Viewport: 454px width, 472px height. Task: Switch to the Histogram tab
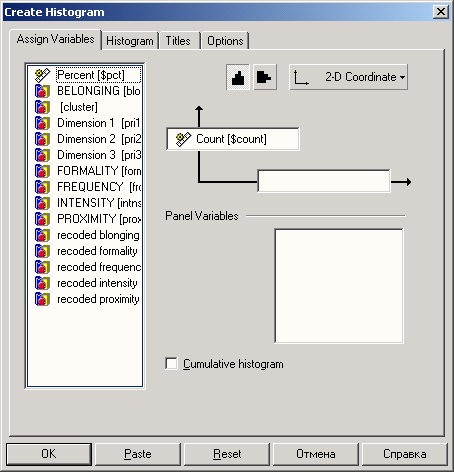click(x=130, y=41)
